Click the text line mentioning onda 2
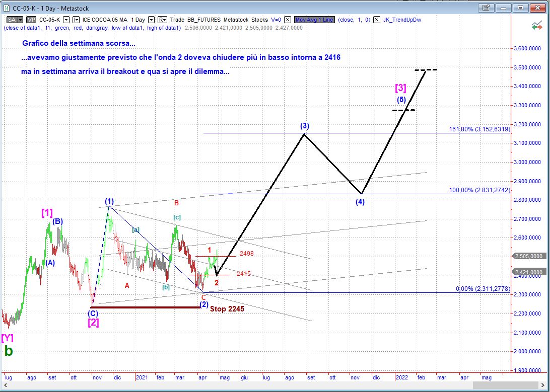 pyautogui.click(x=181, y=57)
